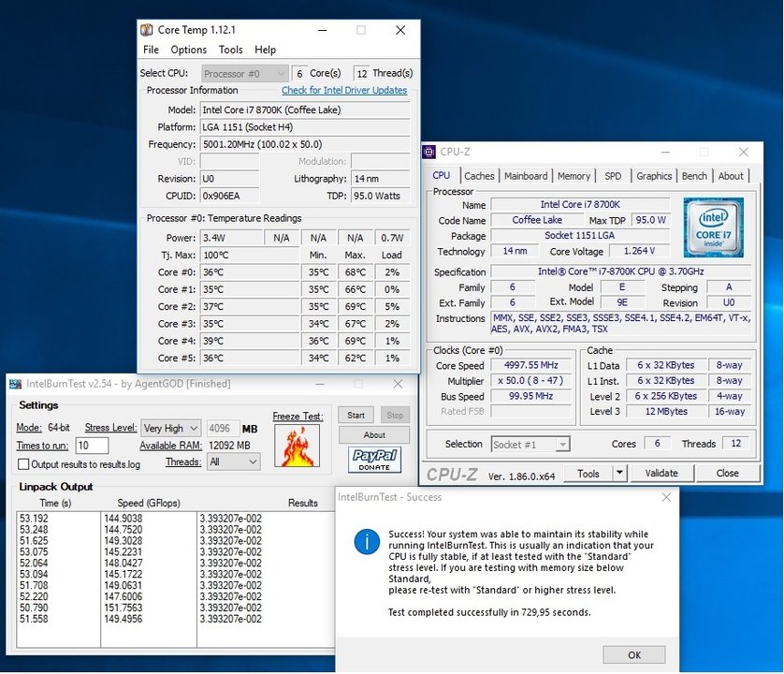784x674 pixels.
Task: Switch to the Bench tab in CPU-Z
Action: [x=694, y=176]
